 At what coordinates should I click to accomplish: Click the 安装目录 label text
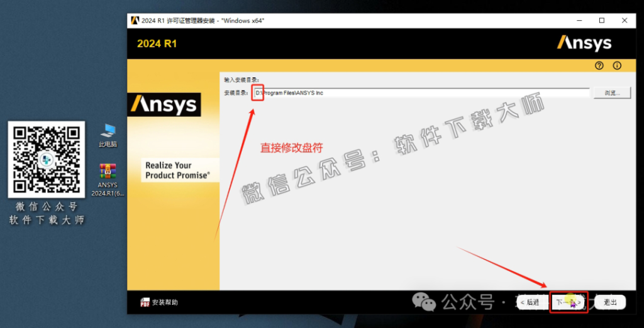pyautogui.click(x=236, y=93)
